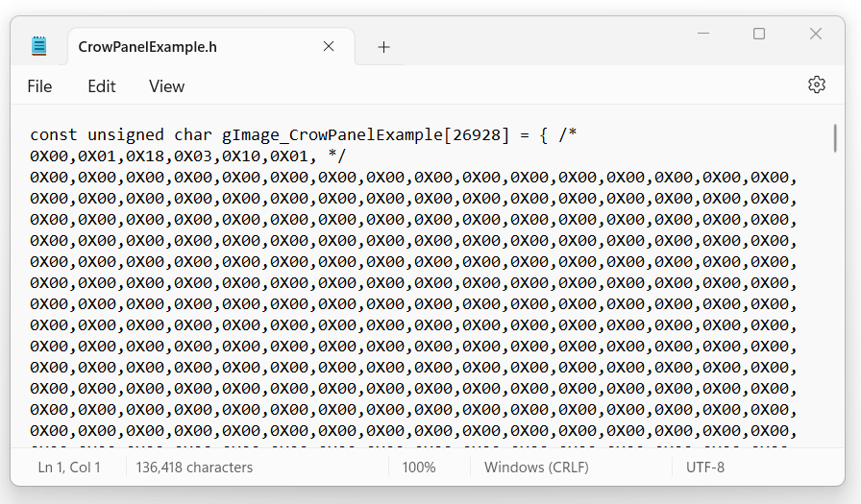Maximize the Notepad window
This screenshot has width=861, height=504.
pyautogui.click(x=759, y=34)
